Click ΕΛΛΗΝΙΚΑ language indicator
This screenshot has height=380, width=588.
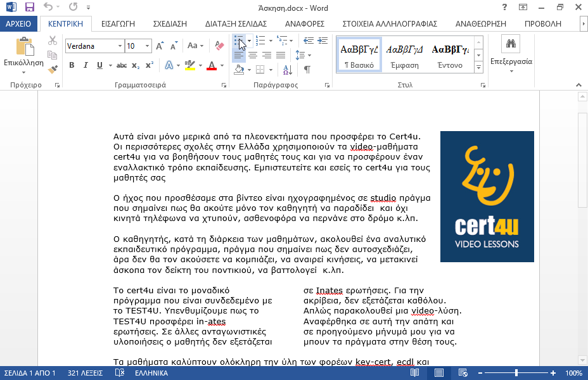point(151,373)
